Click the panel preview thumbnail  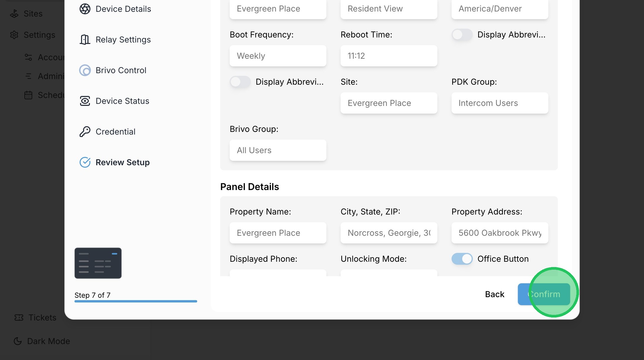(x=98, y=263)
